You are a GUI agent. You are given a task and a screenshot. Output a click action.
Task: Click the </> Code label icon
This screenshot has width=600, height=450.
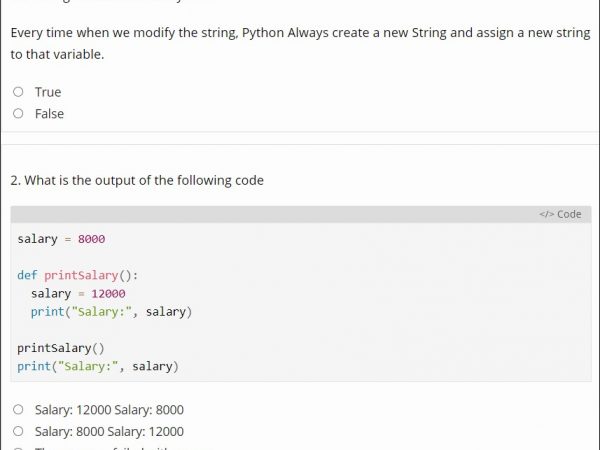pos(560,214)
